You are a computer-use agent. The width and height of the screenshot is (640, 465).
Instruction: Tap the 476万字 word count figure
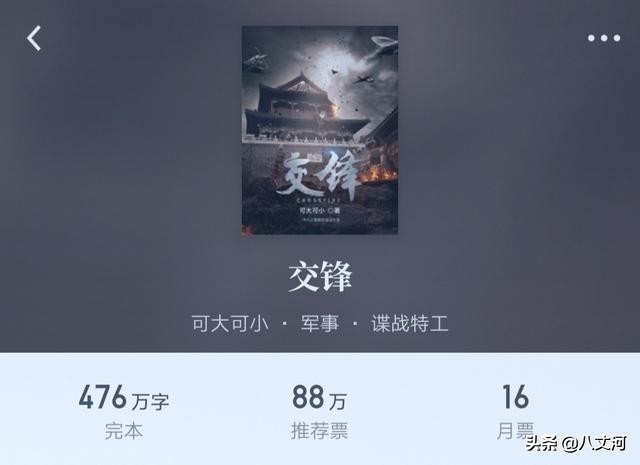(x=124, y=397)
